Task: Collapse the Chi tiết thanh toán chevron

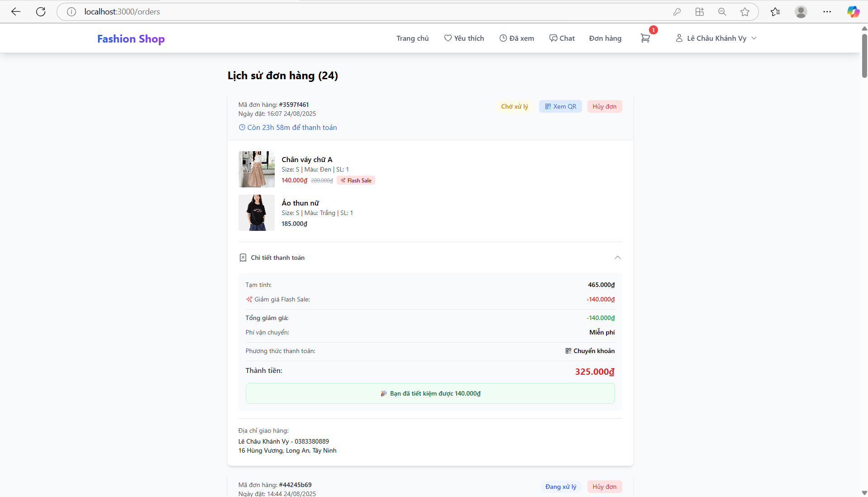Action: [x=617, y=258]
